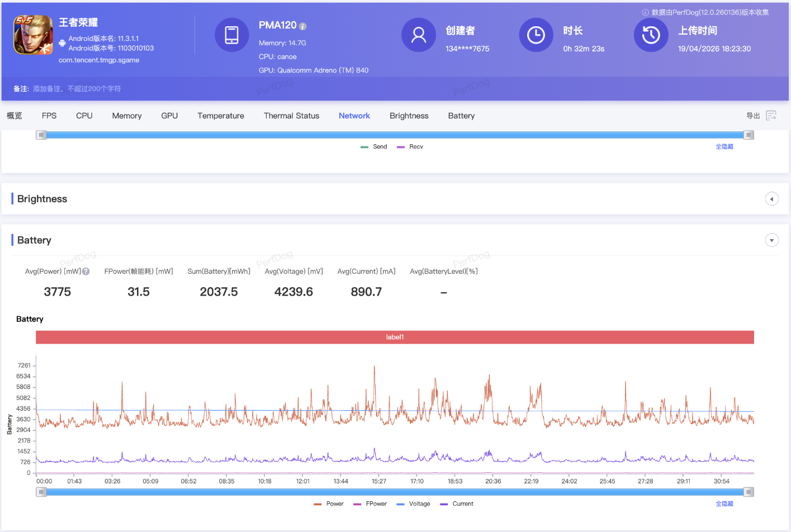This screenshot has height=532, width=791.
Task: Click the export list icon
Action: point(771,116)
